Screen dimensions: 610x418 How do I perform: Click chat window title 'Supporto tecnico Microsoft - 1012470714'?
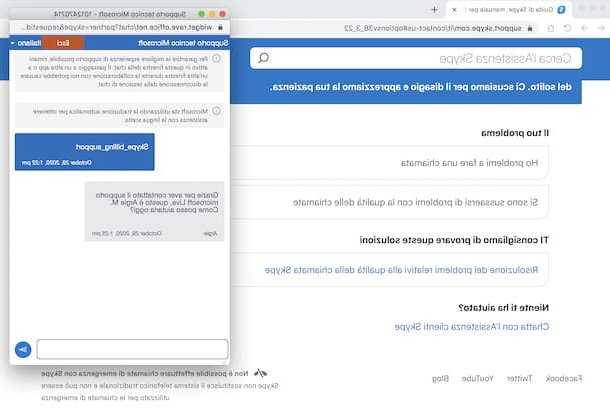coord(120,14)
